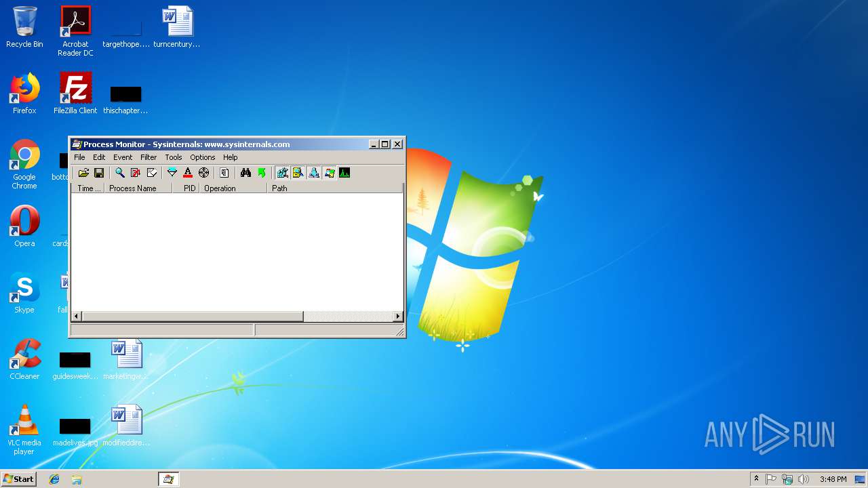The image size is (868, 488).
Task: Click the horizontal scrollbar left arrow
Action: point(77,317)
